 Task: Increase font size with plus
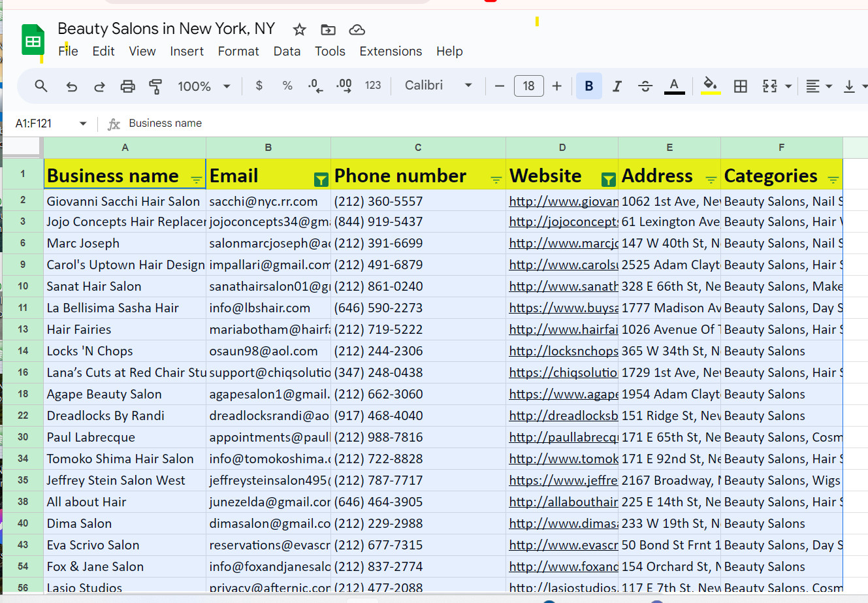(557, 86)
